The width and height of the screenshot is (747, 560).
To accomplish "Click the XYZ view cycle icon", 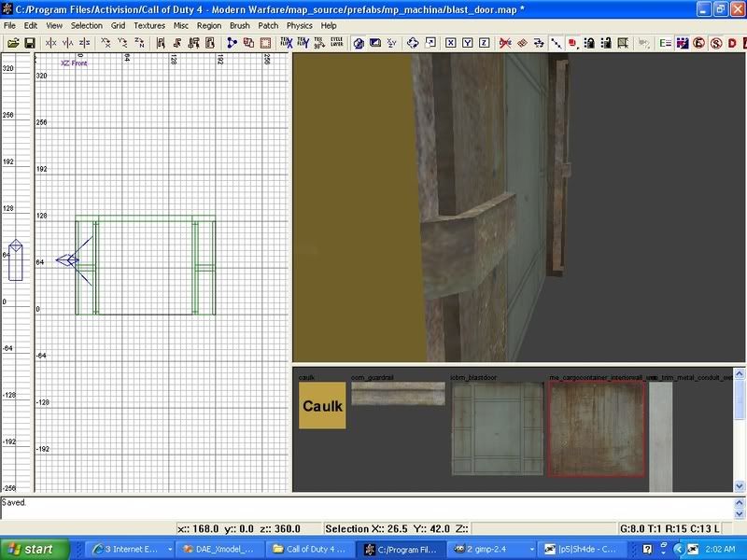I will click(x=391, y=43).
